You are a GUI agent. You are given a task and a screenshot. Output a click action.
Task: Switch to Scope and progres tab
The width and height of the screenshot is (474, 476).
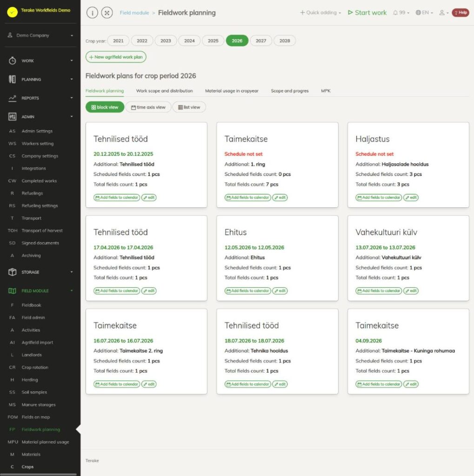[x=290, y=91]
